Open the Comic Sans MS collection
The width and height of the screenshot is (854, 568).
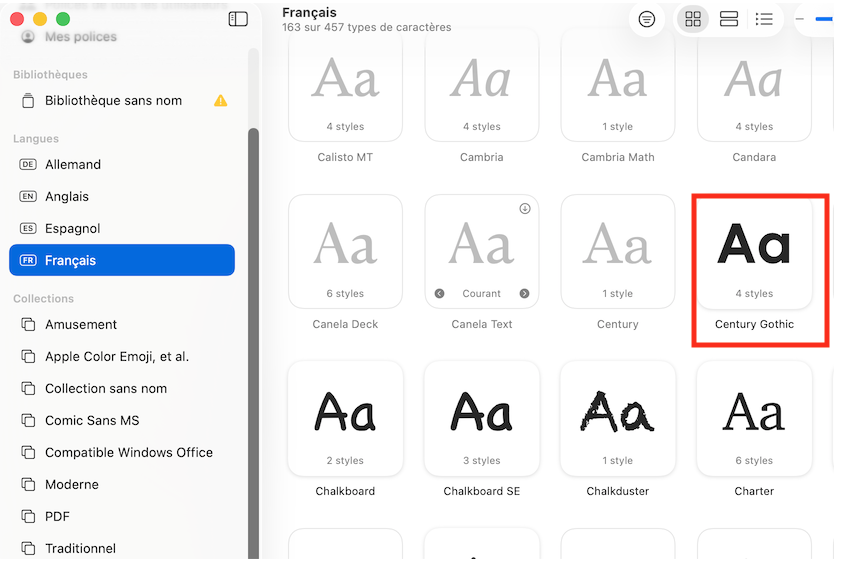(122, 420)
